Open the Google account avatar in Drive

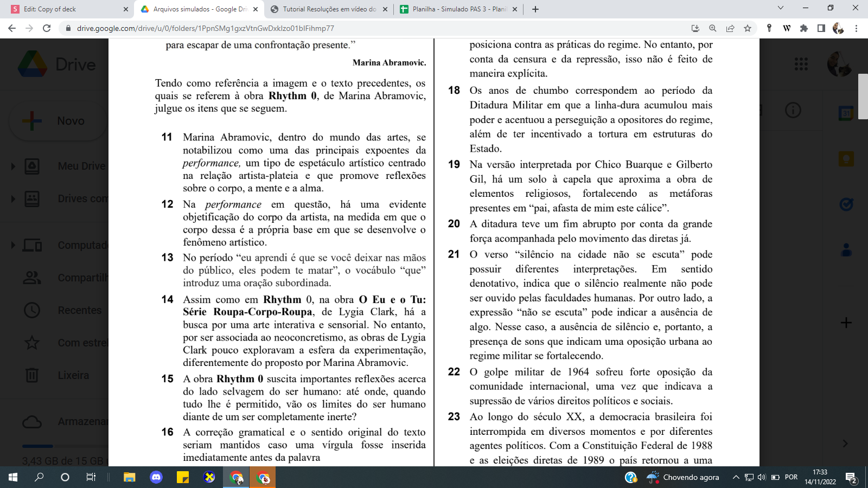(839, 64)
